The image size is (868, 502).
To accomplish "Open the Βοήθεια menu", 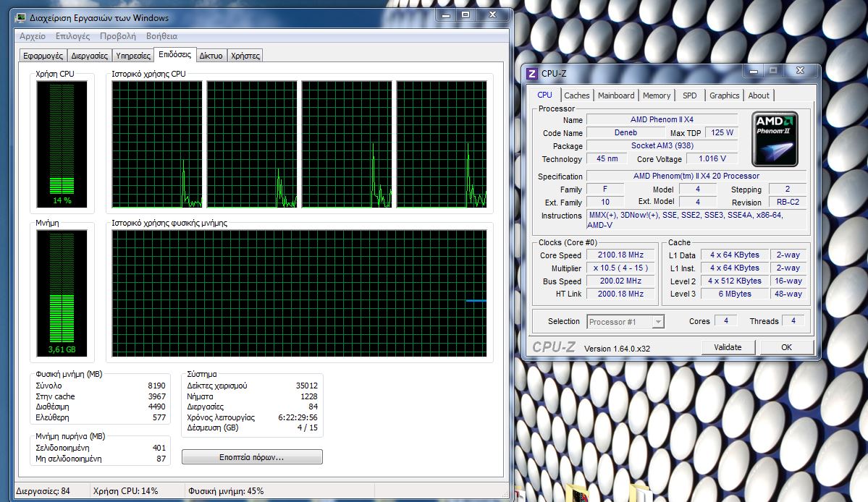I will click(x=161, y=36).
